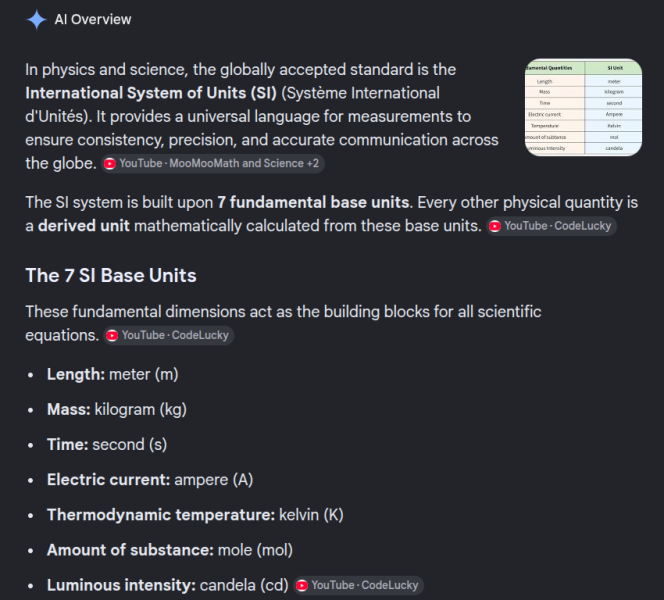664x600 pixels.
Task: Open CodeLucky source chip following 'equations.'
Action: 169,335
